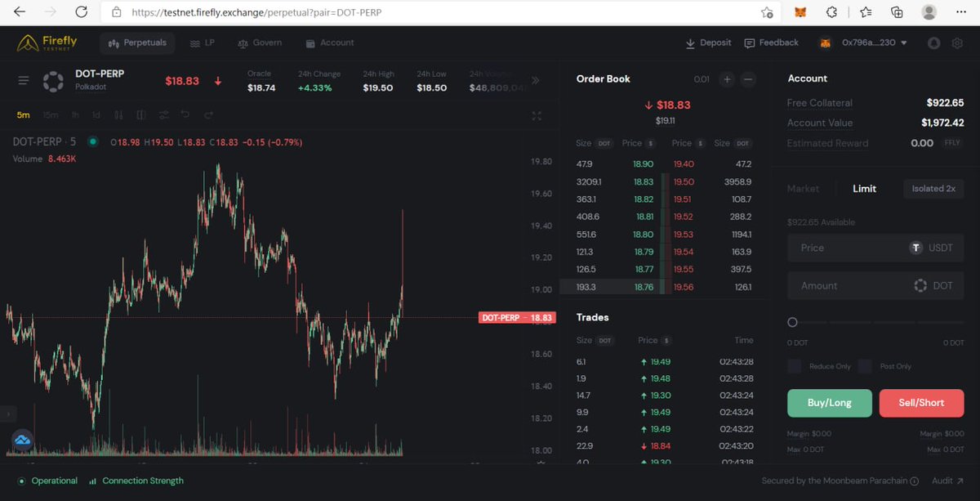Click the Operational status indicator
Viewport: 980px width, 501px height.
47,481
